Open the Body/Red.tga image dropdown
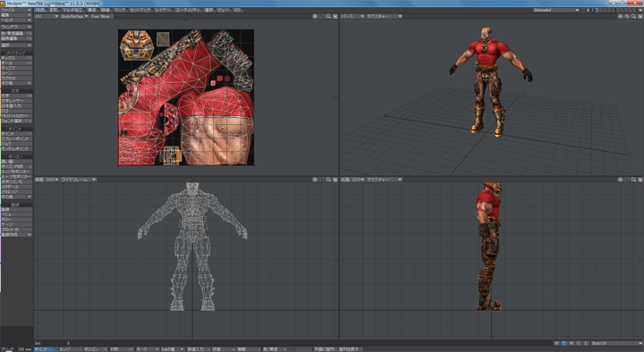The height and width of the screenshot is (352, 644). pyautogui.click(x=74, y=16)
